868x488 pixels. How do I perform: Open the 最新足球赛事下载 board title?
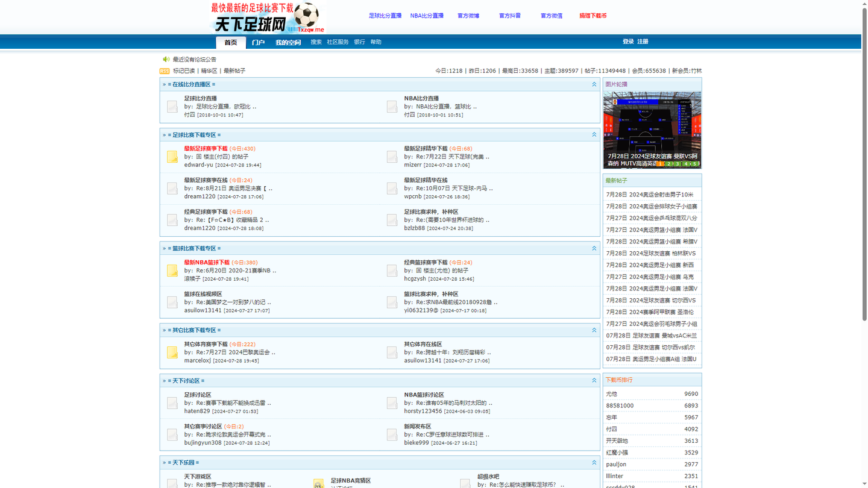(206, 149)
